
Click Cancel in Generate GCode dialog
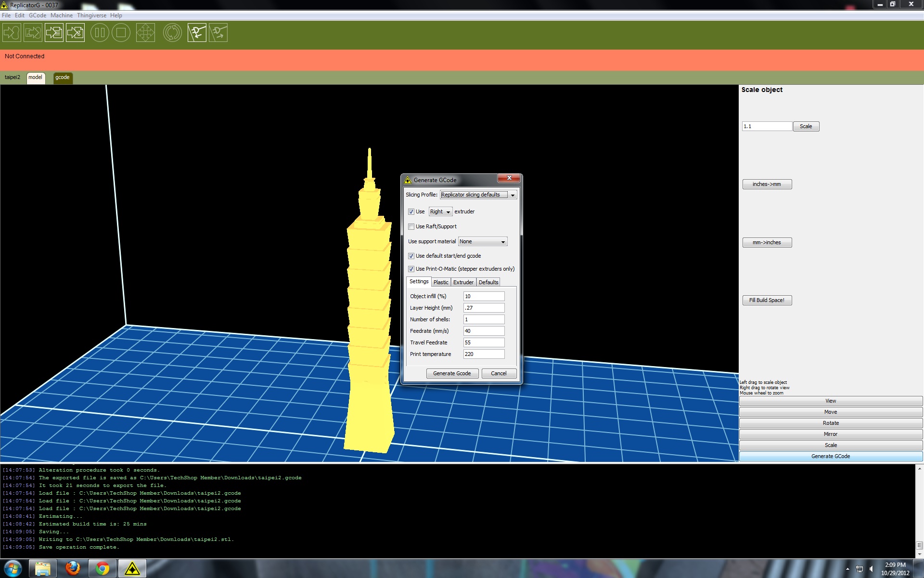[x=499, y=373]
